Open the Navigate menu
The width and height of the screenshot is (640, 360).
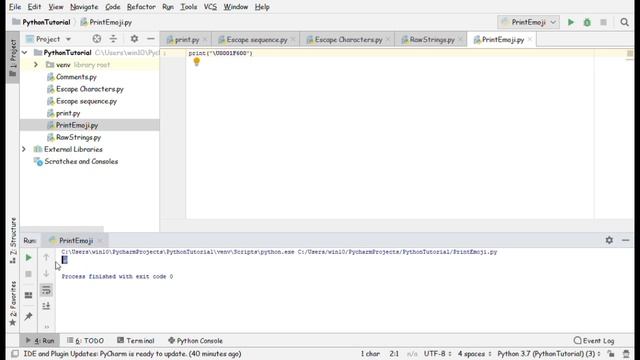coord(84,7)
